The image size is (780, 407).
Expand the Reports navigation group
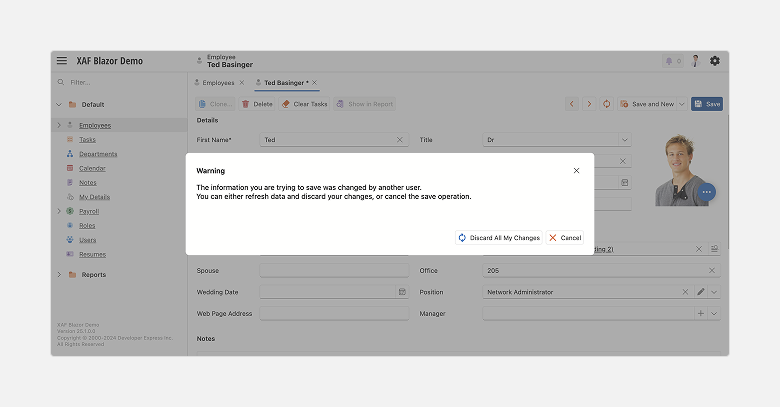pos(58,275)
